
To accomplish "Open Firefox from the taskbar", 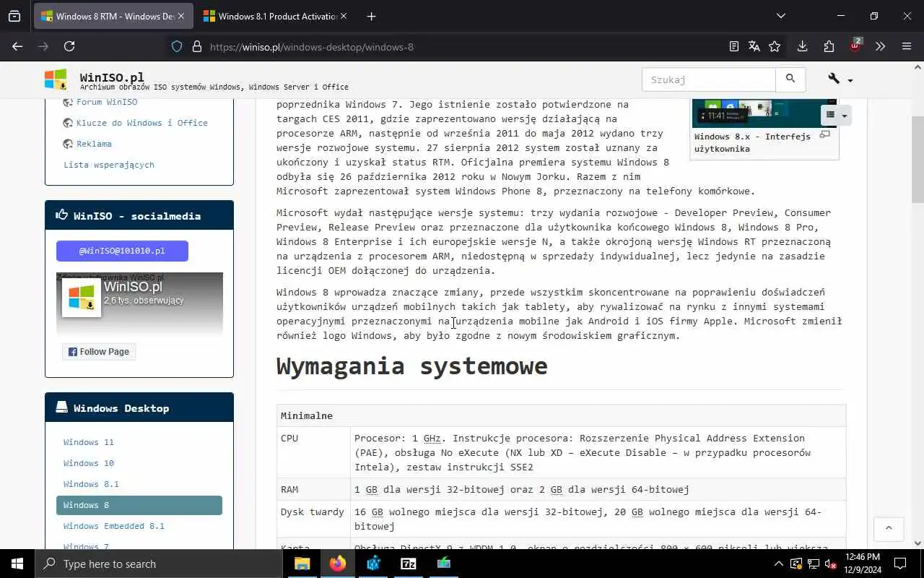I will point(338,564).
